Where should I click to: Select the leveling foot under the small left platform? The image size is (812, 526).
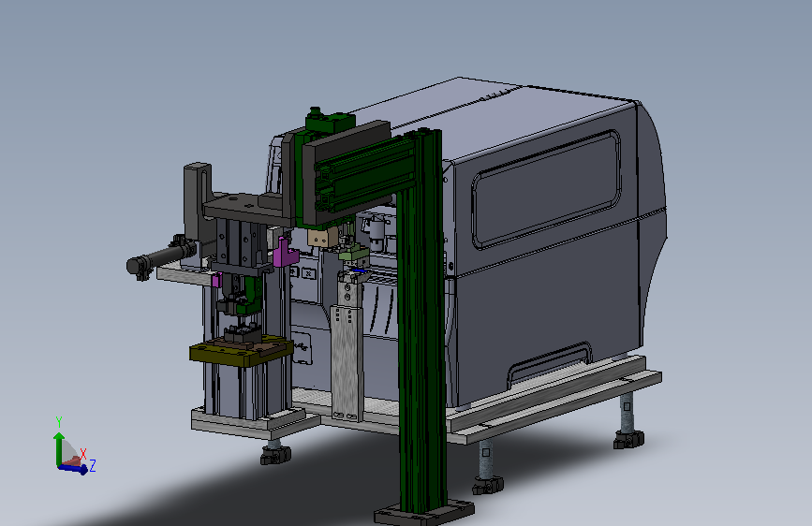275,454
